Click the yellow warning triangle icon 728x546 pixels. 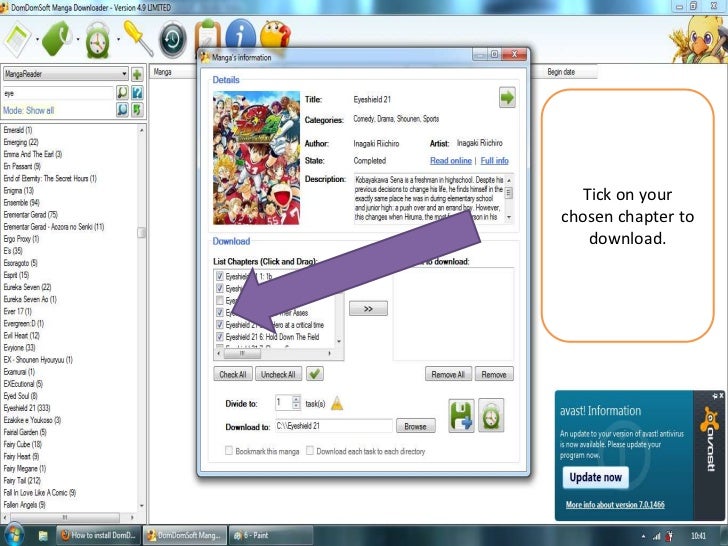click(x=337, y=403)
